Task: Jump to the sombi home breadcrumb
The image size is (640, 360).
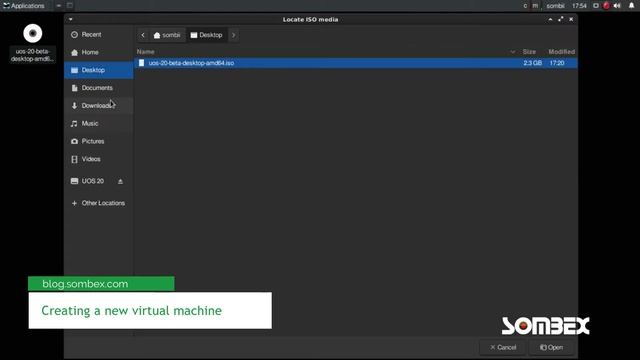Action: coord(167,35)
